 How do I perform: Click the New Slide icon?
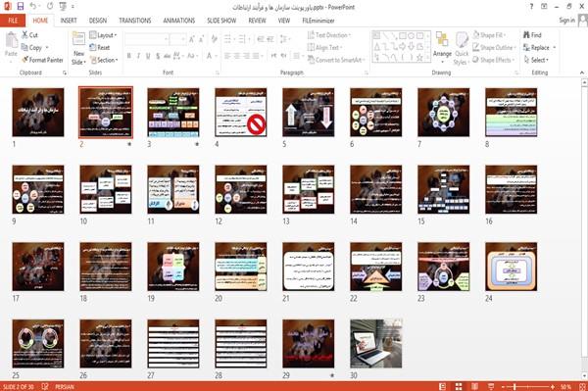coord(78,40)
